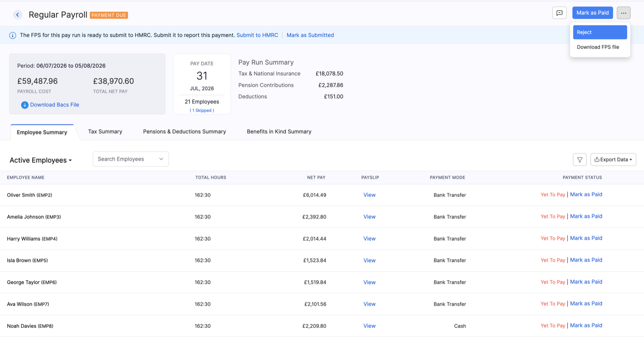The image size is (644, 337).
Task: Click the Mark as Submitted link
Action: click(x=310, y=35)
